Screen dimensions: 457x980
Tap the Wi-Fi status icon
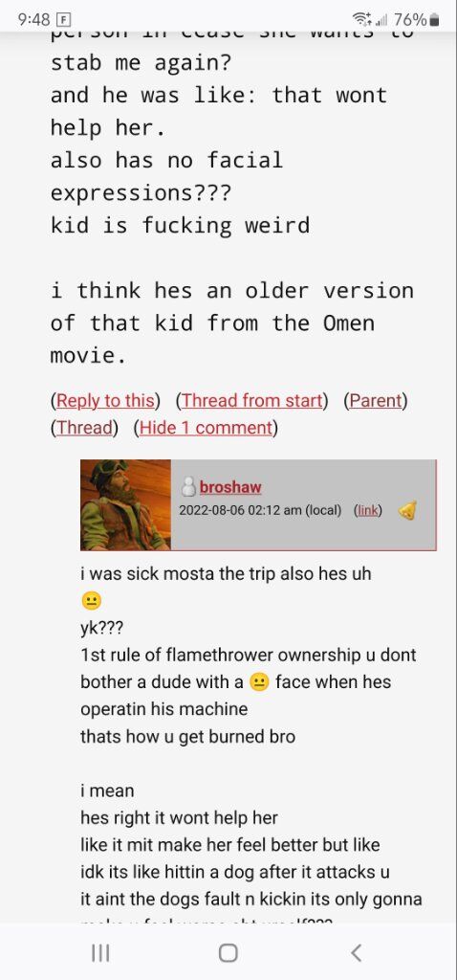click(360, 19)
